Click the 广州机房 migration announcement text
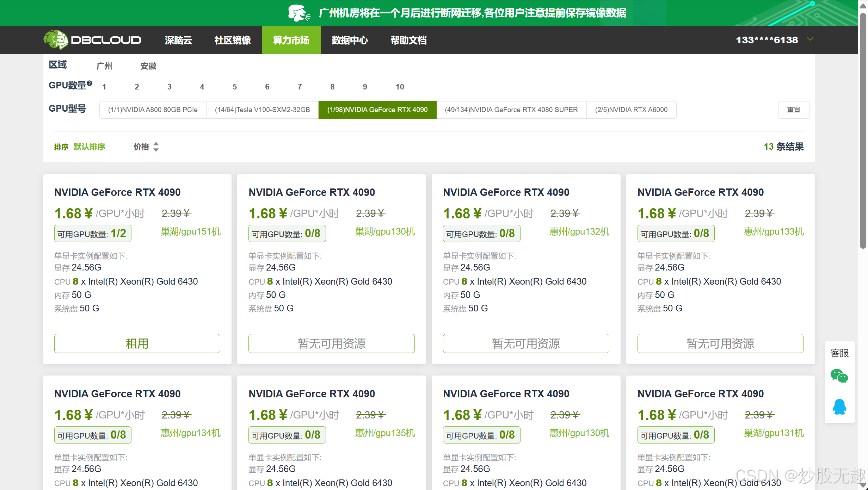The height and width of the screenshot is (490, 868). pos(473,13)
